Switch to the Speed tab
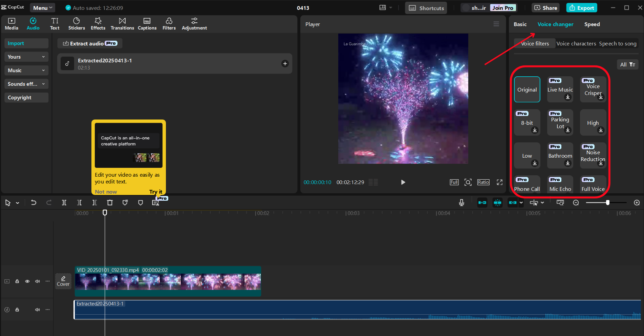This screenshot has width=644, height=336. [x=592, y=24]
